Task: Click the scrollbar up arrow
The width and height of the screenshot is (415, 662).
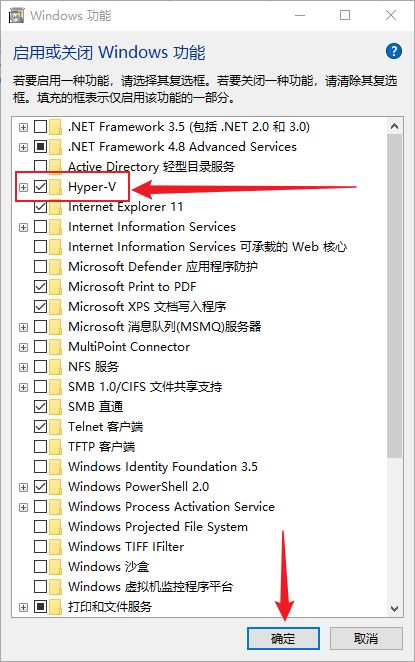Action: pos(394,126)
